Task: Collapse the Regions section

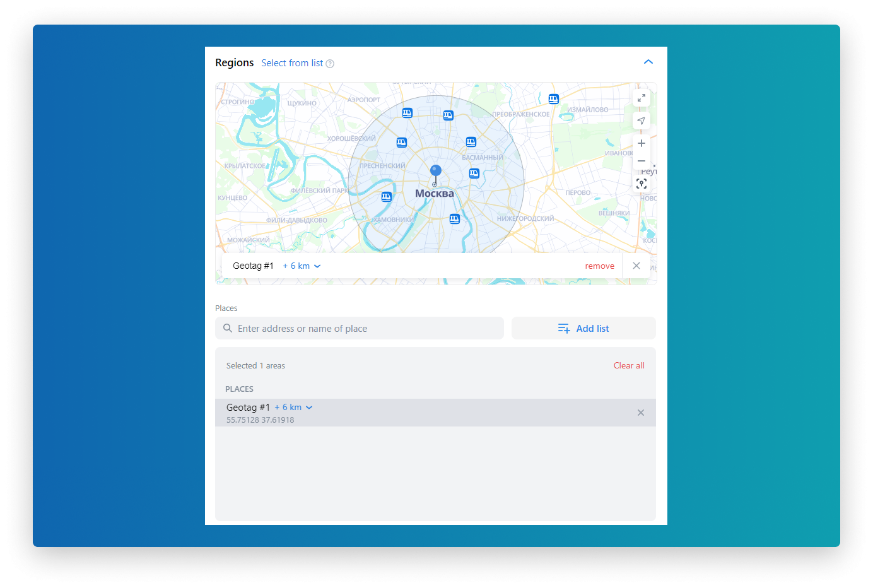Action: 648,62
